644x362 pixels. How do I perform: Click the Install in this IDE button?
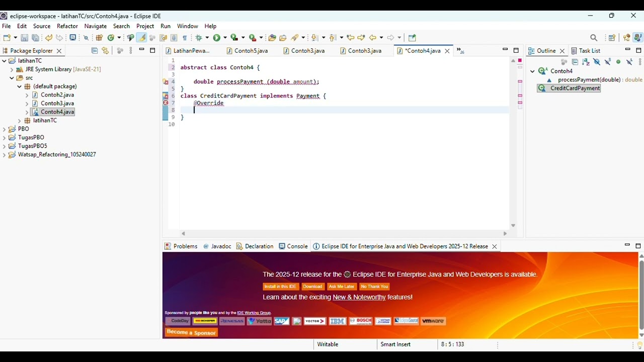tap(280, 287)
